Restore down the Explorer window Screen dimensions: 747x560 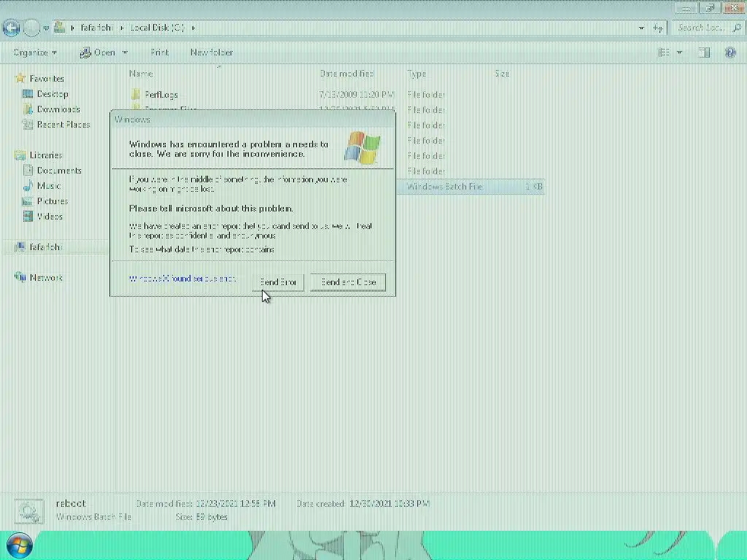click(710, 7)
